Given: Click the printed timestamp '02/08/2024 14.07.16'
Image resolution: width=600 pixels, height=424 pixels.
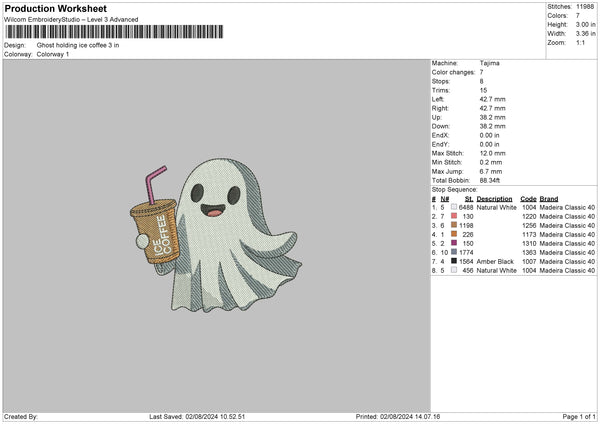Looking at the screenshot, I should (410, 417).
